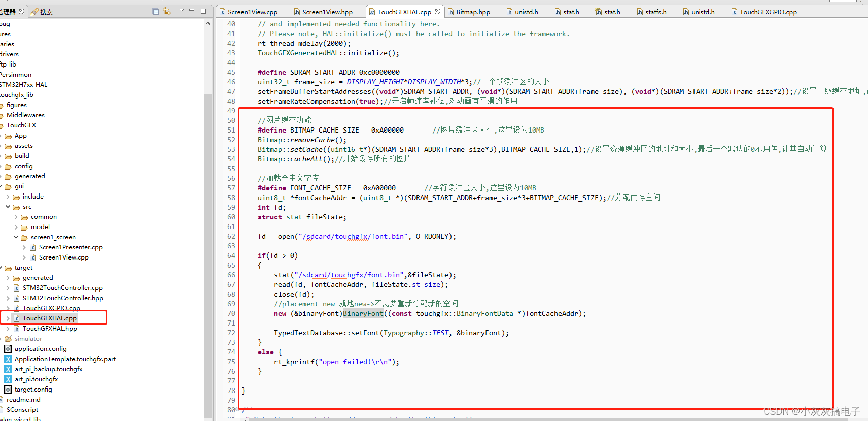Click the Screen1Presenter.cpp file icon in tree
868x421 pixels.
coord(32,247)
